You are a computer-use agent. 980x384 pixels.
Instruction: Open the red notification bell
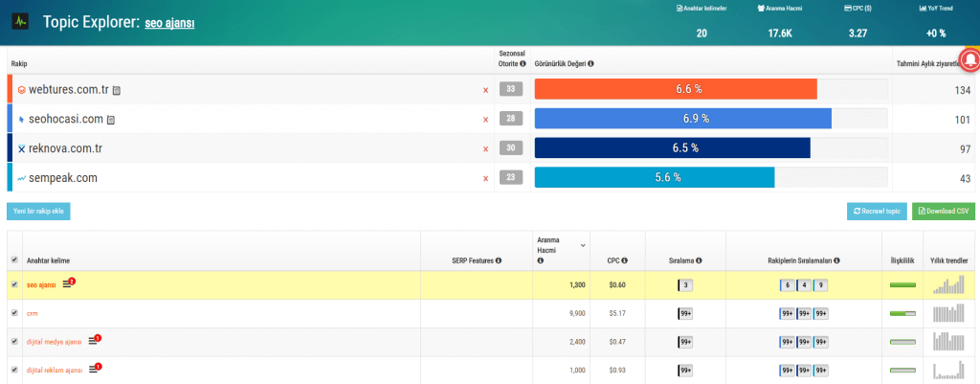point(970,58)
